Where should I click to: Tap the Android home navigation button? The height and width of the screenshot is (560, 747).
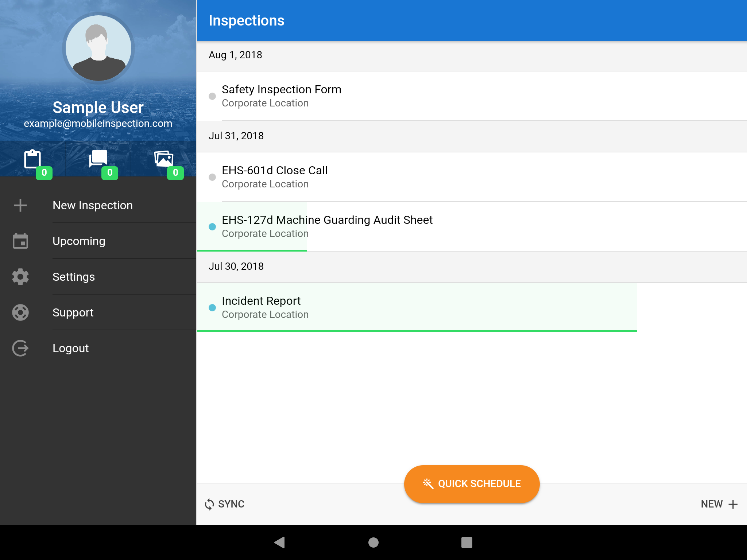coord(373,542)
